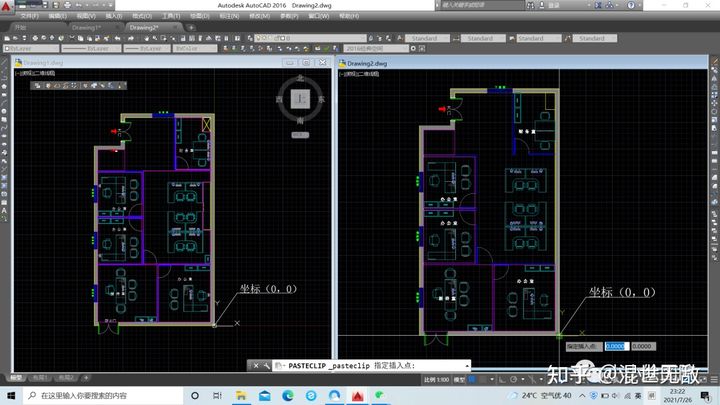Click the table style icon

[512, 38]
